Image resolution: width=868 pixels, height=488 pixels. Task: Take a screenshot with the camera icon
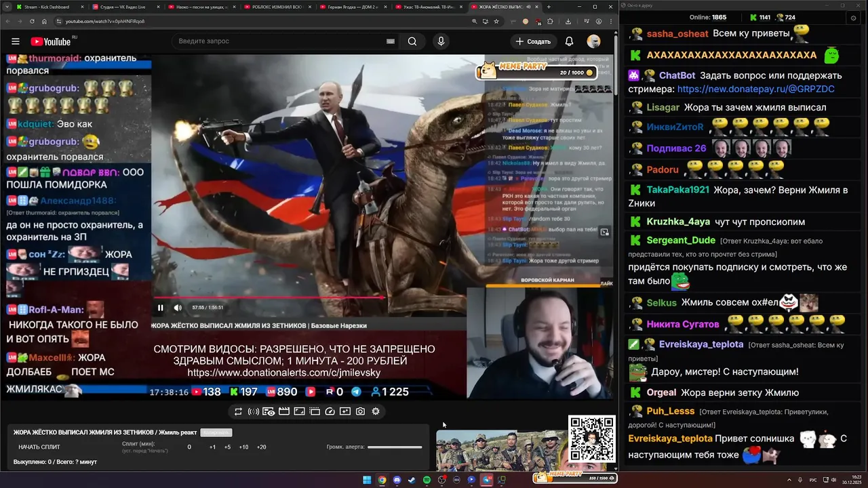360,411
